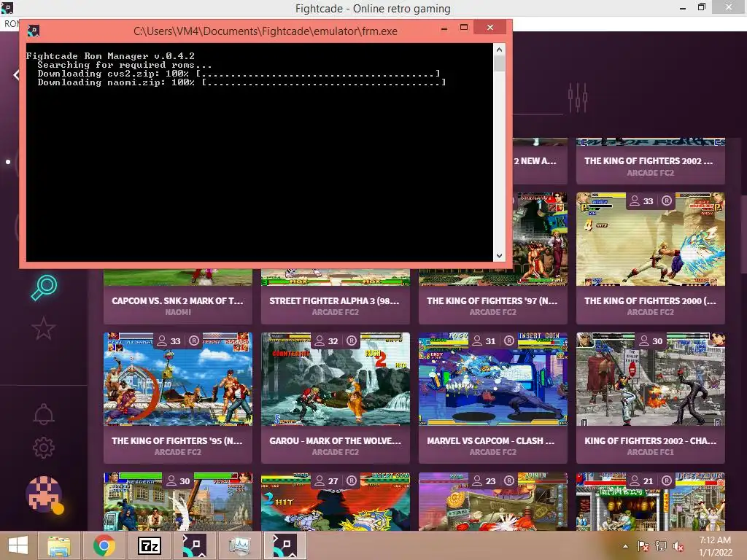
Task: Click ranked R badge on King of Fighters '95
Action: click(194, 341)
